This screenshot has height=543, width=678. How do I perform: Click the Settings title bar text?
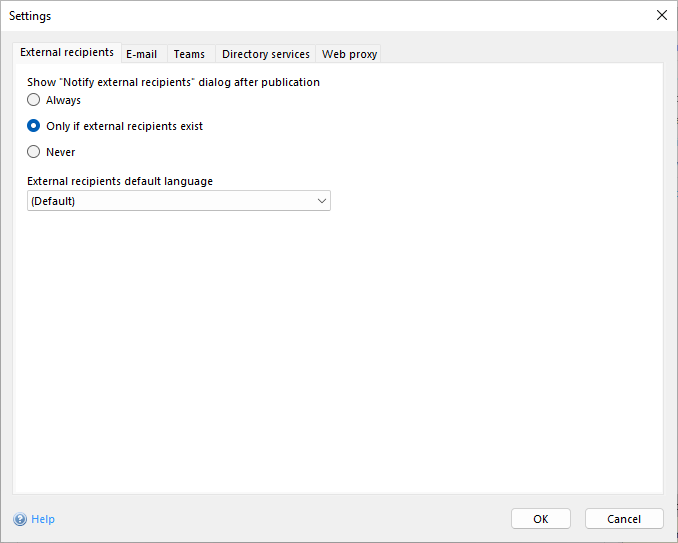click(30, 16)
